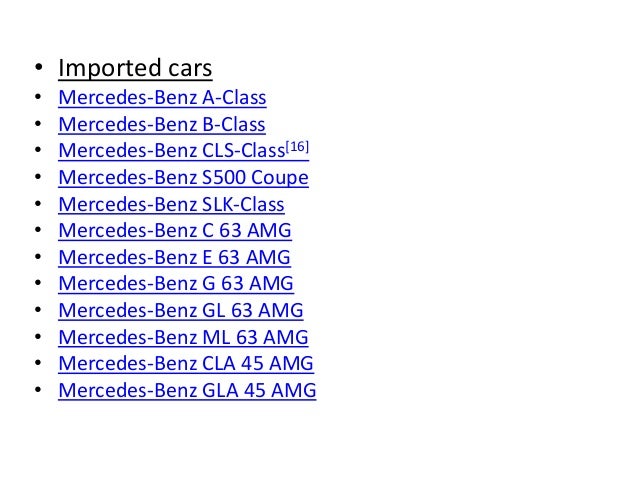Follow the Mercedes-Benz GL 63 AMG link

click(181, 310)
